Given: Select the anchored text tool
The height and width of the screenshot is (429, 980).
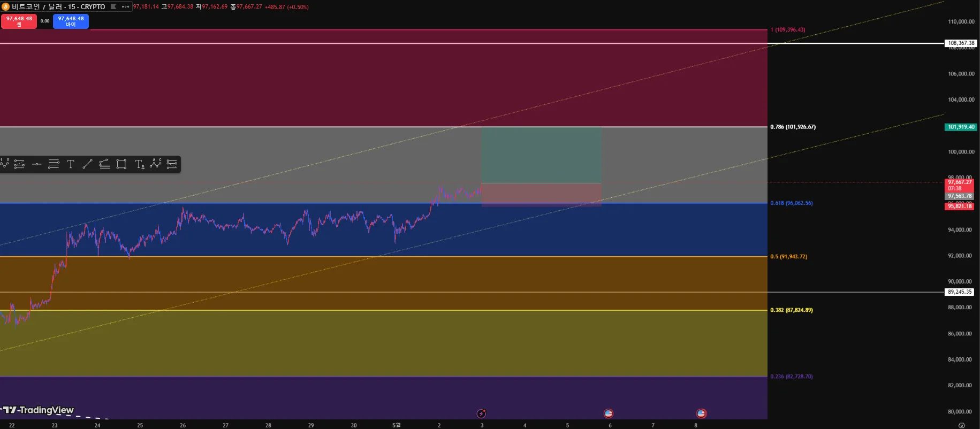Looking at the screenshot, I should 139,164.
